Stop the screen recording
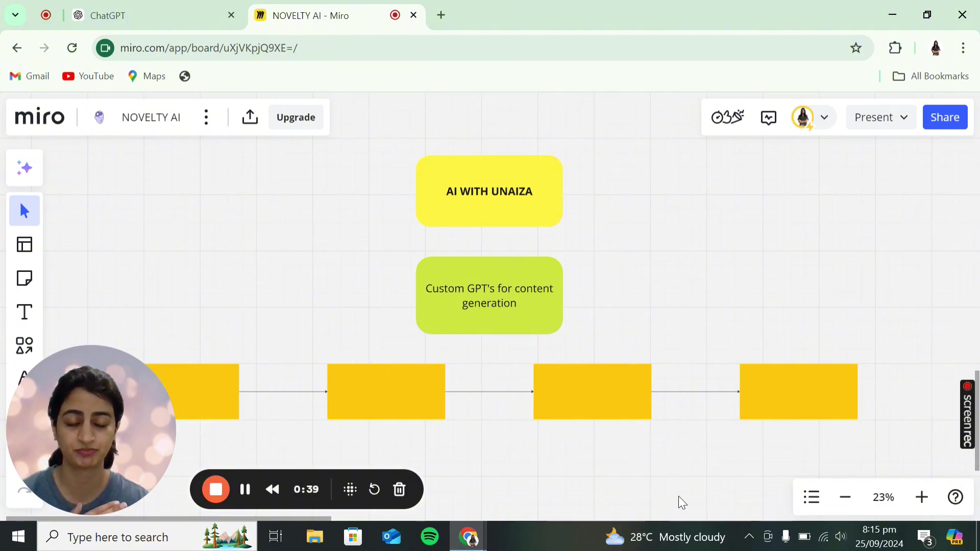980x551 pixels. point(216,489)
